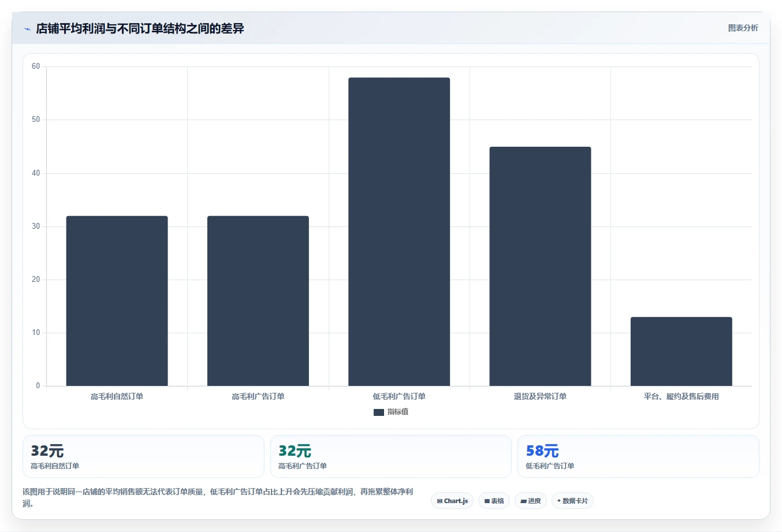Select the 表格 tag
782x532 pixels.
(494, 501)
